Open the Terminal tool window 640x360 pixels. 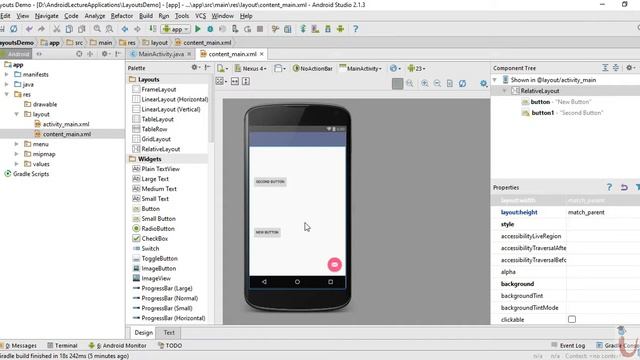pyautogui.click(x=62, y=345)
